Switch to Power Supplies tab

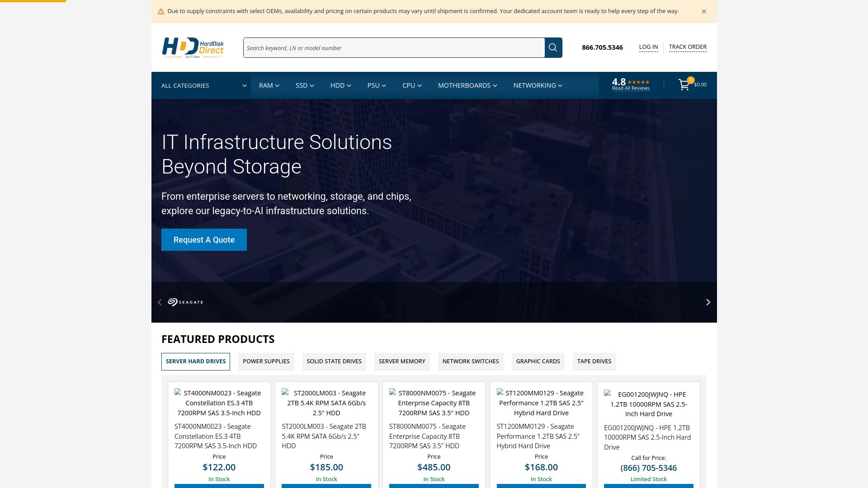(x=266, y=361)
